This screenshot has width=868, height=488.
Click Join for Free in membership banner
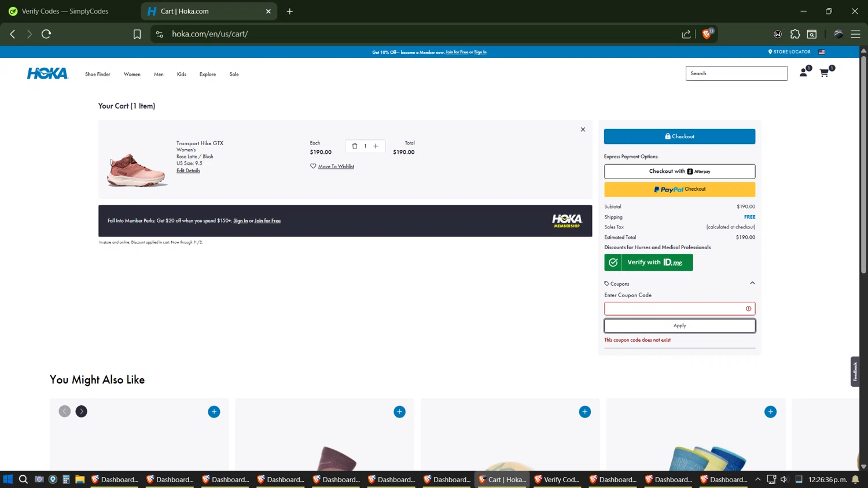point(267,221)
